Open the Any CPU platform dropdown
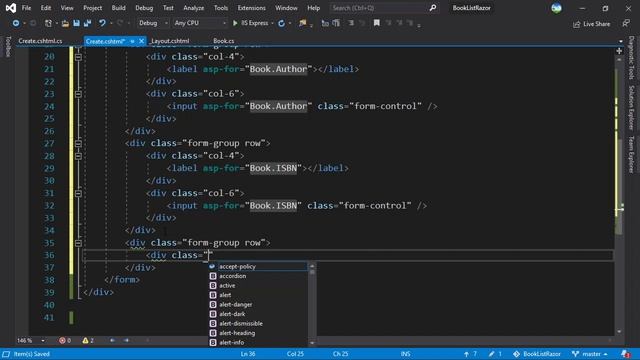 click(200, 23)
